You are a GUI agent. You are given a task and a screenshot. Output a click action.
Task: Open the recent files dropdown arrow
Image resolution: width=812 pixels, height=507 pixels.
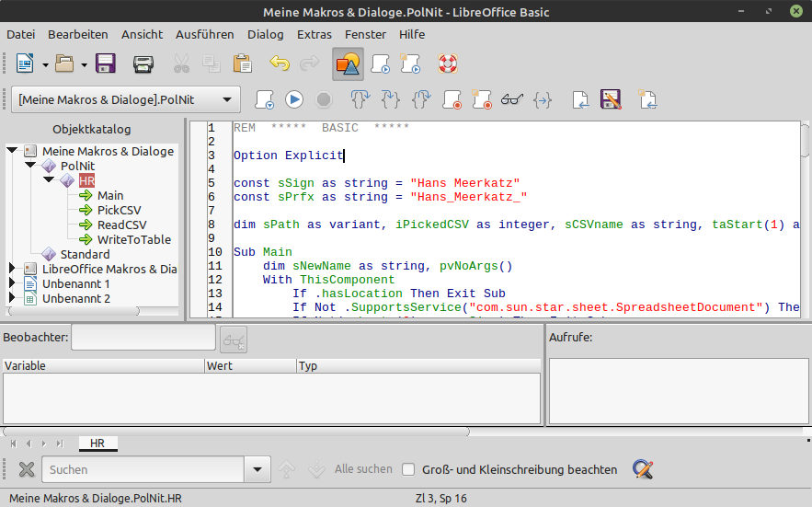coord(85,64)
